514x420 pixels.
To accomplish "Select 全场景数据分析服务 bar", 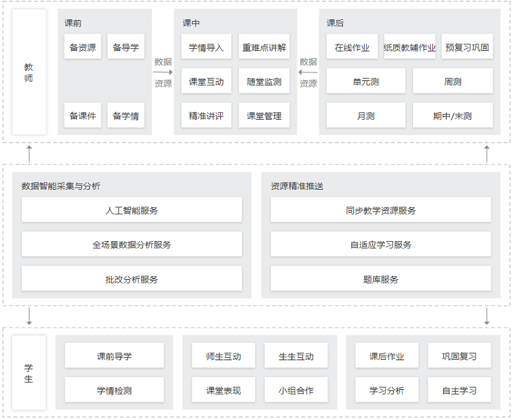I will point(132,244).
